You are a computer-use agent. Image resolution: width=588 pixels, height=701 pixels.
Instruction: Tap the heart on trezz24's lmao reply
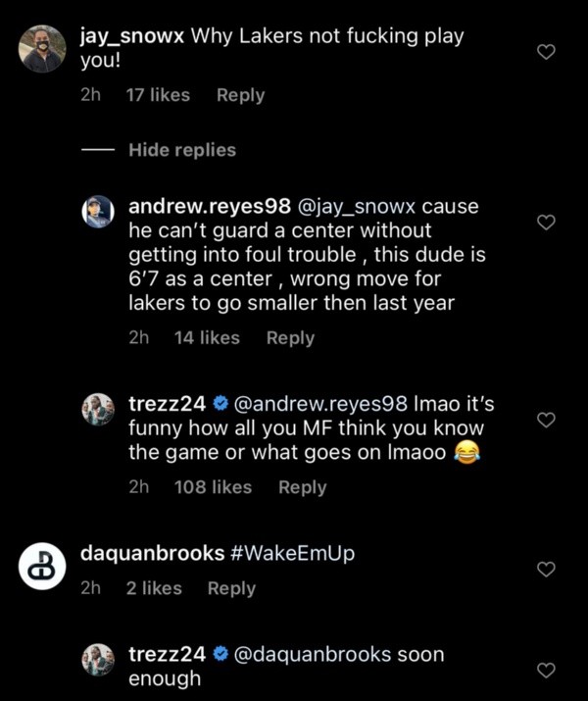coord(548,420)
